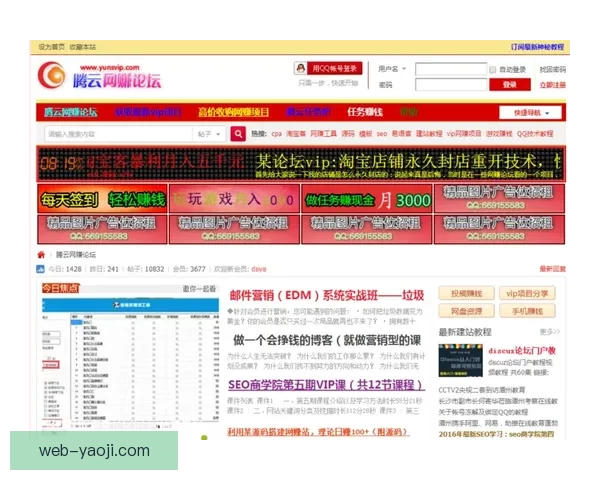Open the discuz论坛门户教 title link

522,351
